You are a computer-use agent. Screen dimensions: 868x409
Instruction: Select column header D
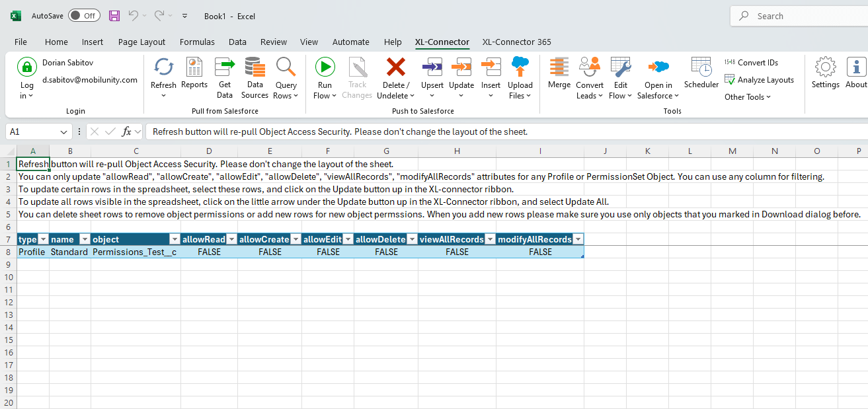pyautogui.click(x=209, y=151)
